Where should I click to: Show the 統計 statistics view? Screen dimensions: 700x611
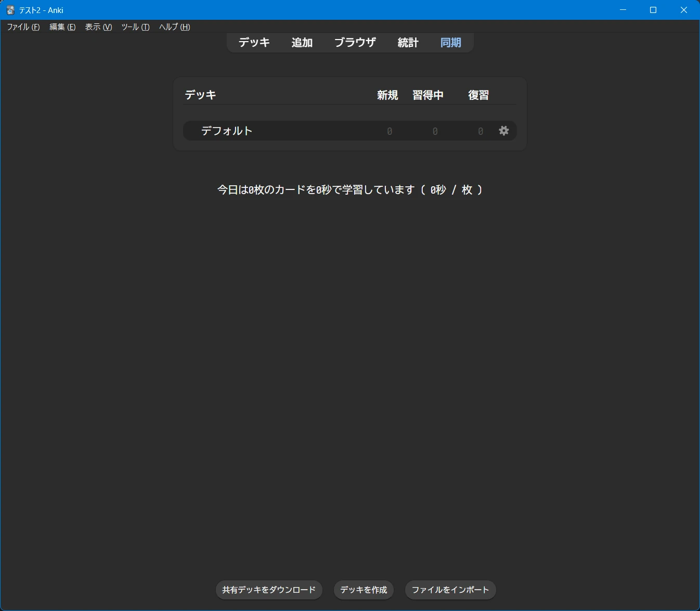tap(408, 43)
